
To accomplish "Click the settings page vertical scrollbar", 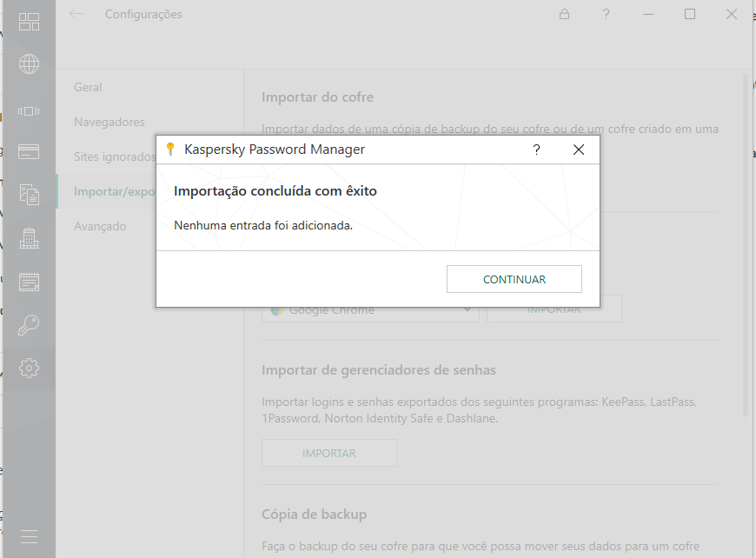I will (746, 245).
